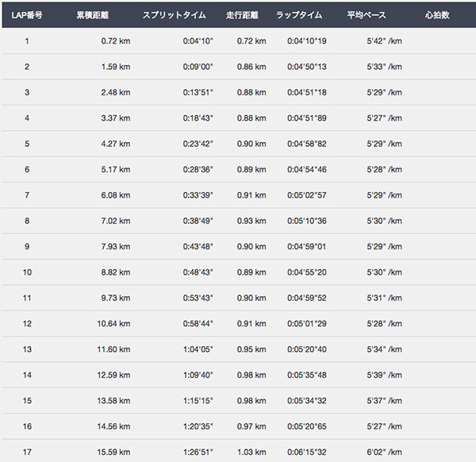Image resolution: width=476 pixels, height=462 pixels.
Task: Select lap time 0:04'10"19
Action: point(307,41)
